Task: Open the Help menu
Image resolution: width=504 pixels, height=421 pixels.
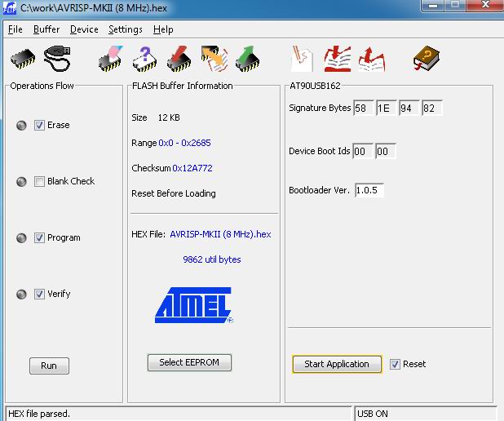Action: pyautogui.click(x=163, y=29)
